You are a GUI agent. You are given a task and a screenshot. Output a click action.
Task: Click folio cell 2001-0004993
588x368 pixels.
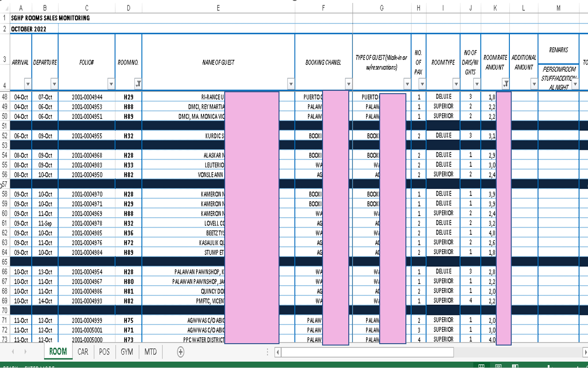click(x=87, y=301)
